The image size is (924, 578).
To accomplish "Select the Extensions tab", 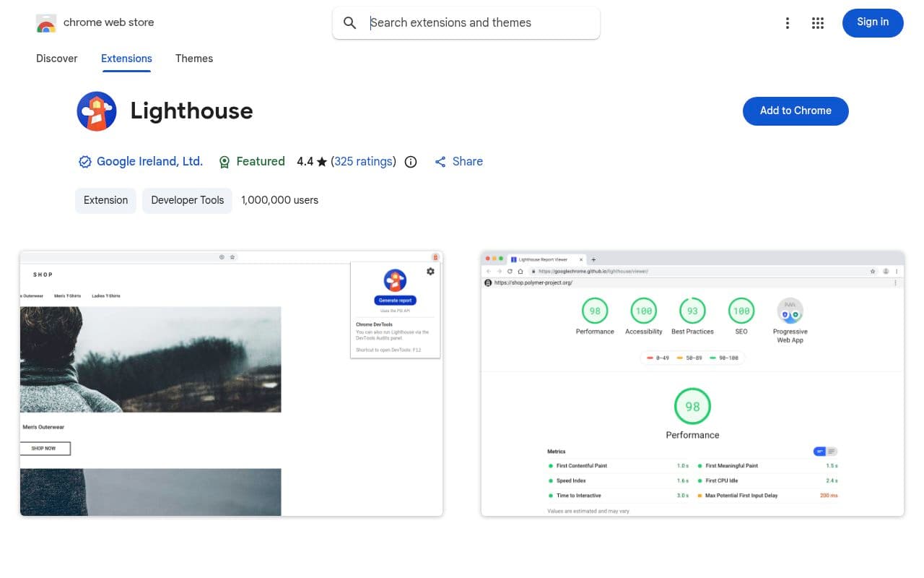I will pos(126,59).
